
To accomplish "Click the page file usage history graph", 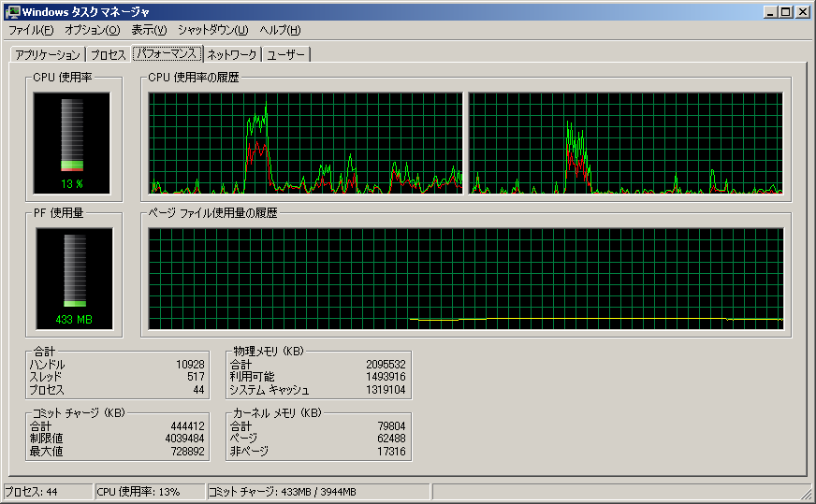I will (466, 279).
